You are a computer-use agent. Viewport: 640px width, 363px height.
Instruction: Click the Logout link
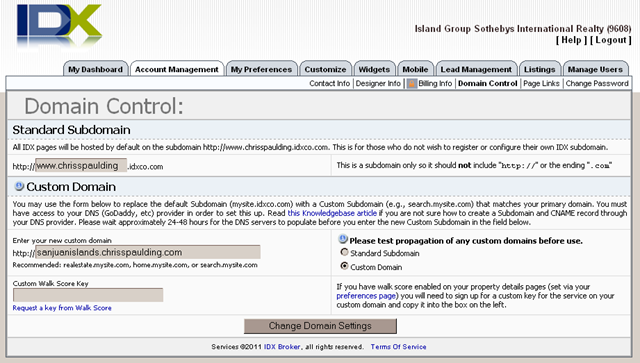pyautogui.click(x=611, y=40)
